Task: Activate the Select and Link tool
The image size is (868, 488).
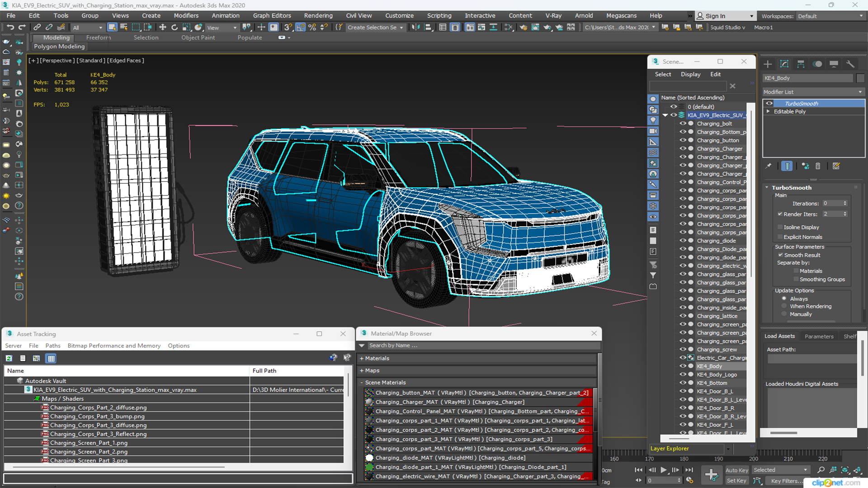Action: coord(37,28)
